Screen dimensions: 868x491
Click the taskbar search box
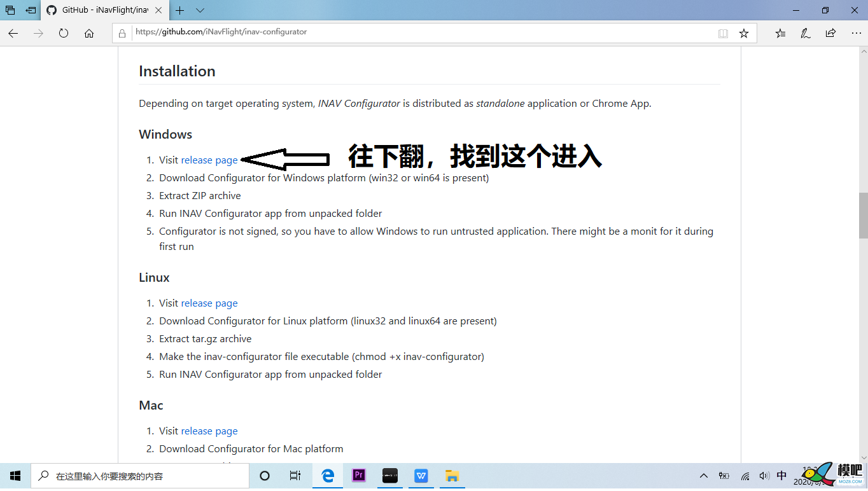coord(140,476)
